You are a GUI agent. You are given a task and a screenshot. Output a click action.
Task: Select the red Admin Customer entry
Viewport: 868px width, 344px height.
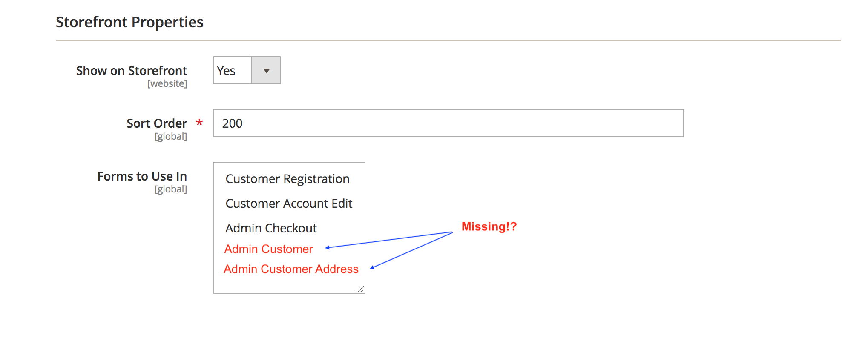pos(269,249)
